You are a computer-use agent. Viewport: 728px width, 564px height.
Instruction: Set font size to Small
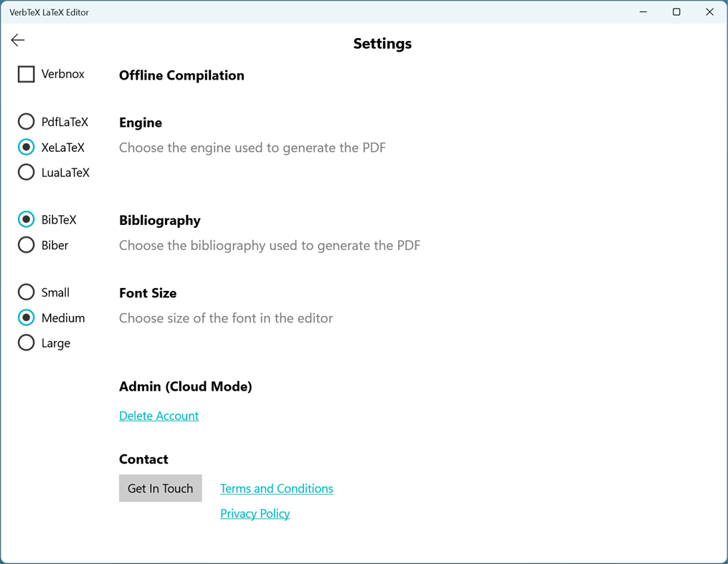[x=26, y=292]
